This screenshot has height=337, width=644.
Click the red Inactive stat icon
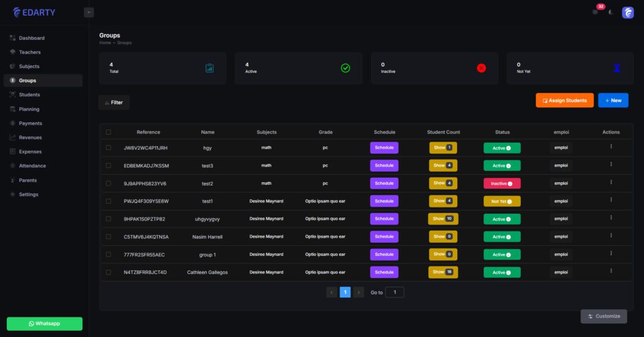tap(481, 68)
